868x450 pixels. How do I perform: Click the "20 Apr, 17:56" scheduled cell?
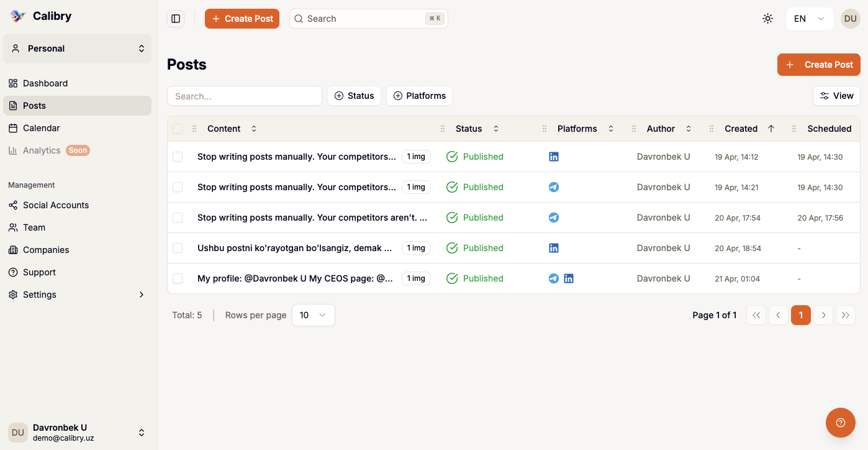pos(820,218)
